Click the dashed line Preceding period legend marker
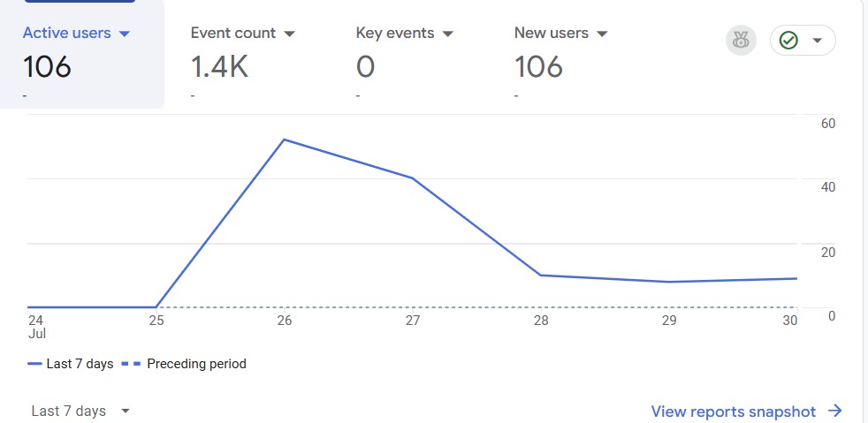This screenshot has width=868, height=423. click(x=130, y=364)
